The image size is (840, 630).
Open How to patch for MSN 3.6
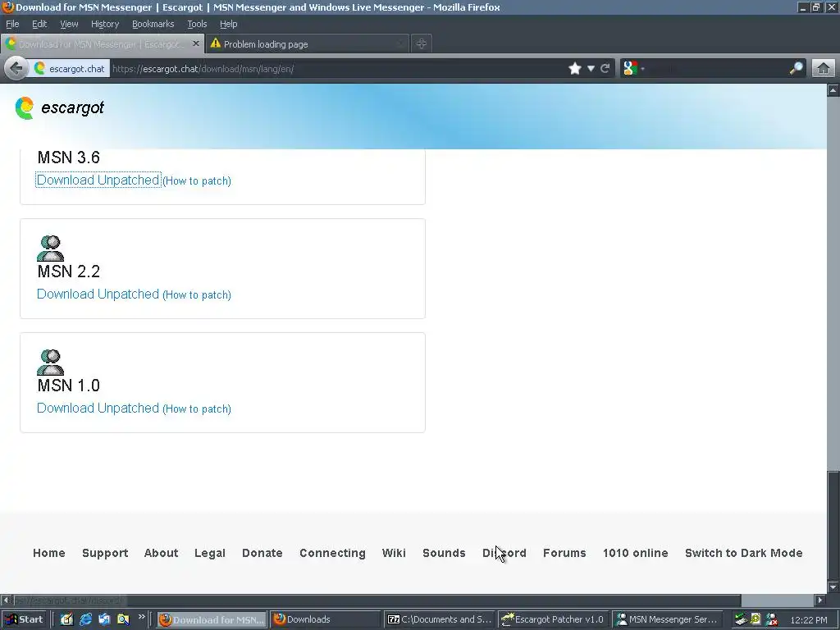pos(197,181)
